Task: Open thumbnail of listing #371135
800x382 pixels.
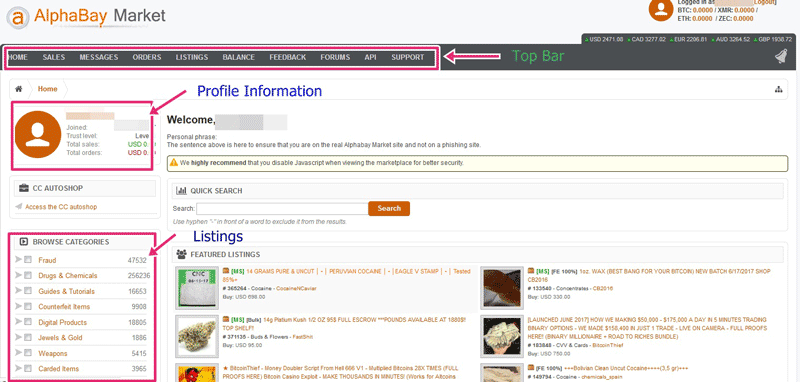Action: tap(196, 336)
